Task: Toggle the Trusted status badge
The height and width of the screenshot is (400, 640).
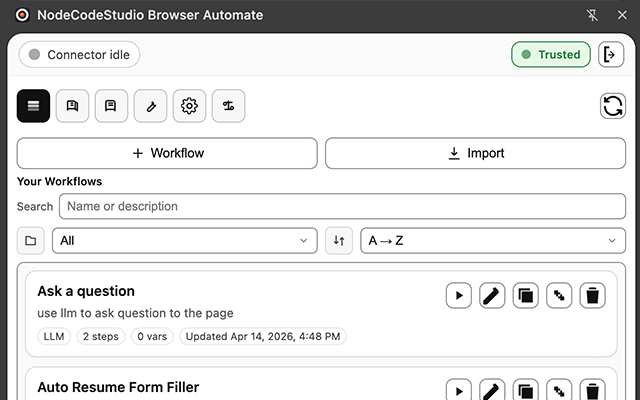Action: [x=551, y=55]
